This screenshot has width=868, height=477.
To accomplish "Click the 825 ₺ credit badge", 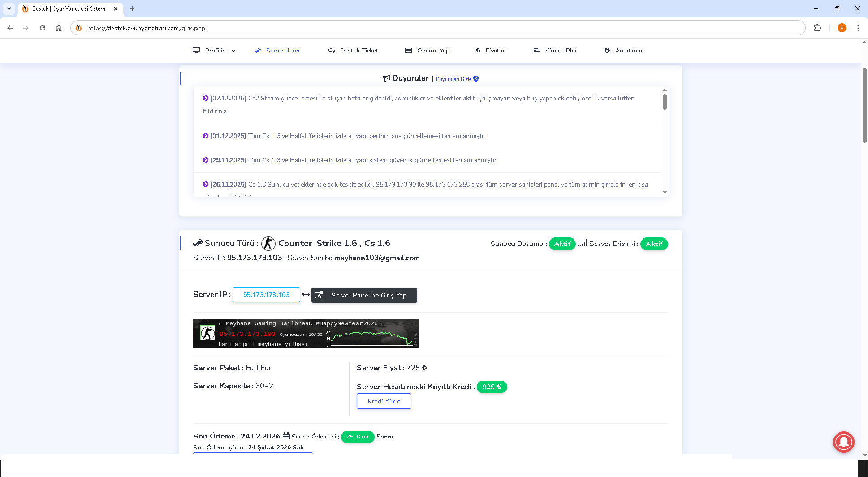I will [x=492, y=387].
